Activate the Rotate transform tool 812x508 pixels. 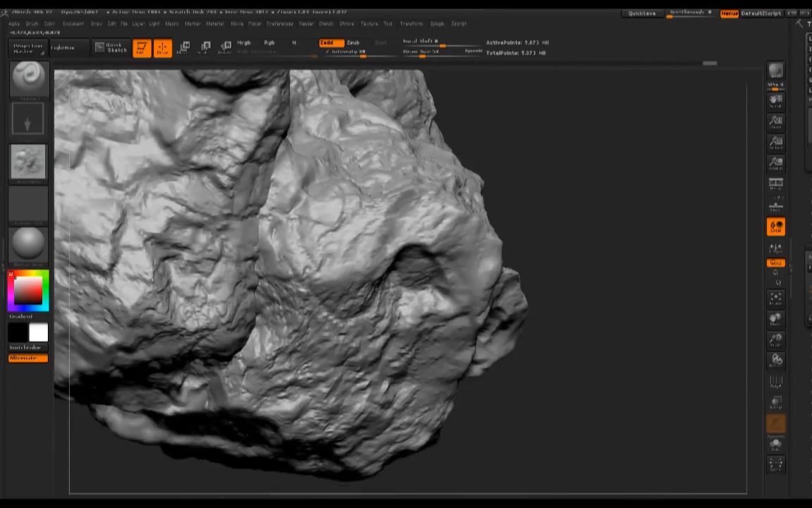click(226, 48)
